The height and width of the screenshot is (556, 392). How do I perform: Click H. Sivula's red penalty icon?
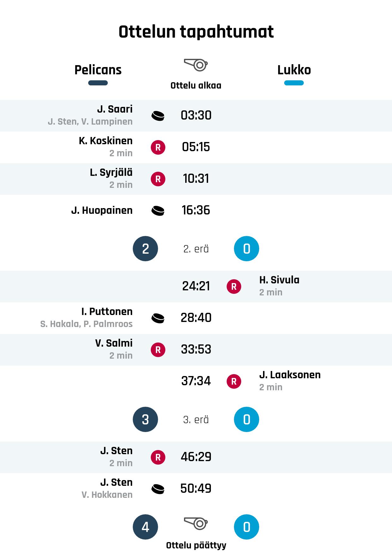pos(234,287)
